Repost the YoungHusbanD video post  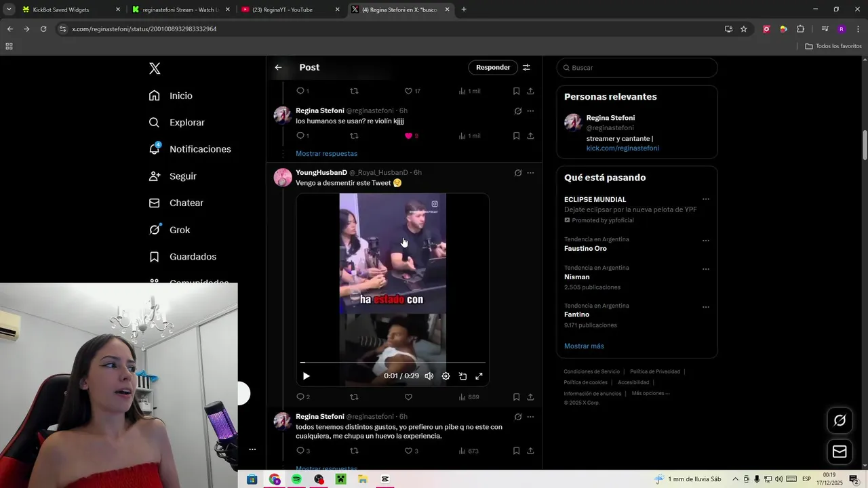pos(354,397)
